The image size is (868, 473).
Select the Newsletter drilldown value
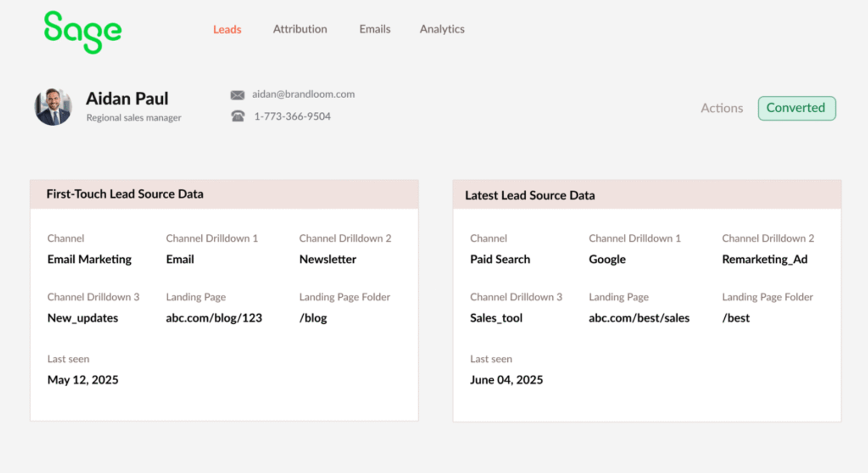tap(328, 259)
